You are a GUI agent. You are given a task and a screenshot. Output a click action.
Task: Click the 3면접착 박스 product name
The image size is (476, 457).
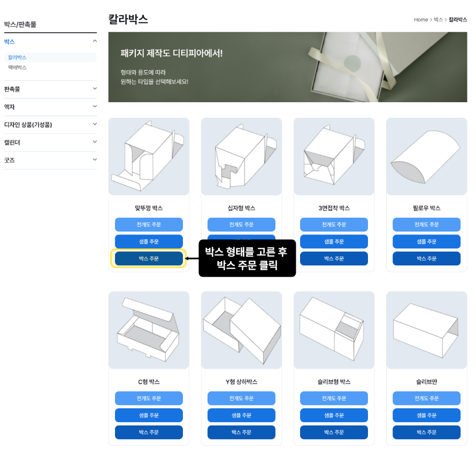coord(334,208)
